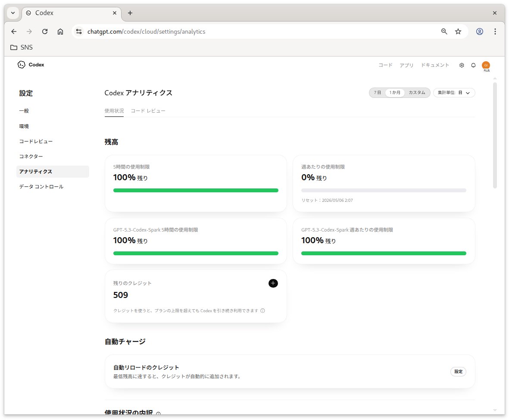Click the 5時間の使用制限 progress bar

pos(196,190)
